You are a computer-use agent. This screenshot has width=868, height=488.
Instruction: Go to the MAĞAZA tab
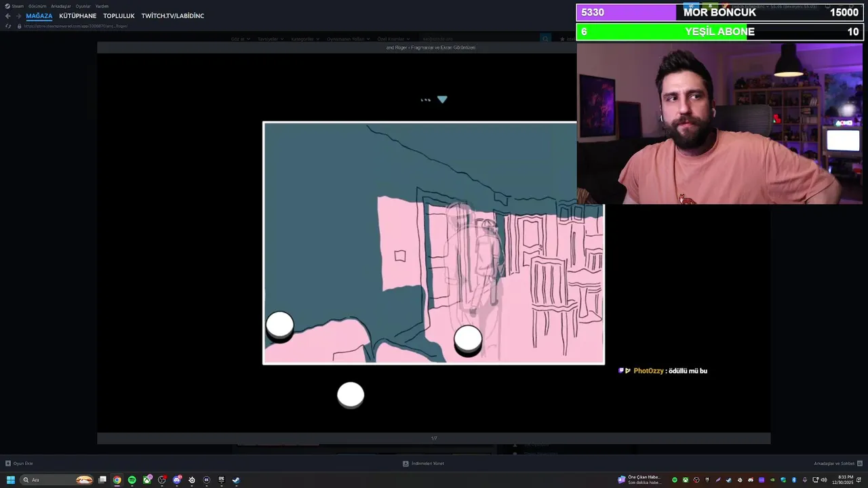click(x=39, y=16)
